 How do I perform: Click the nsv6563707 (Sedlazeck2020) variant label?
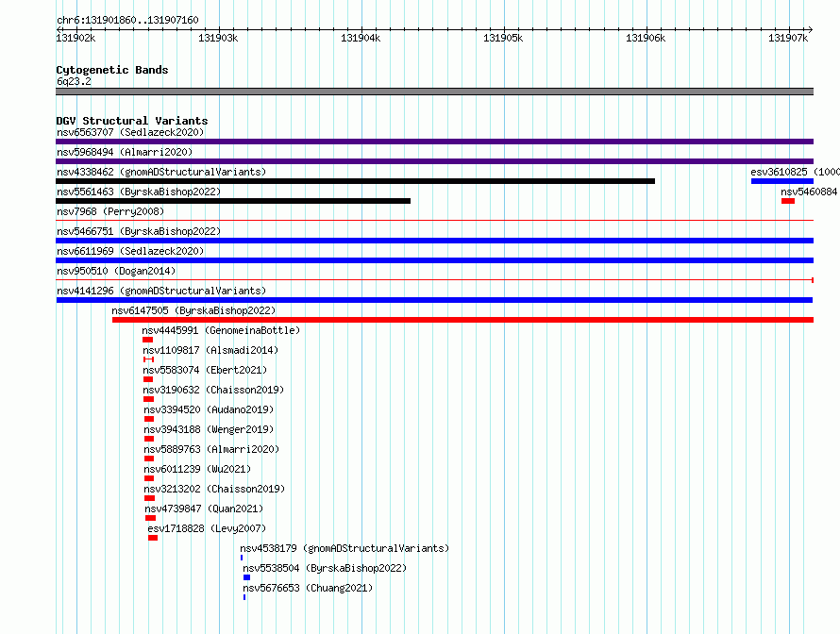tap(130, 132)
